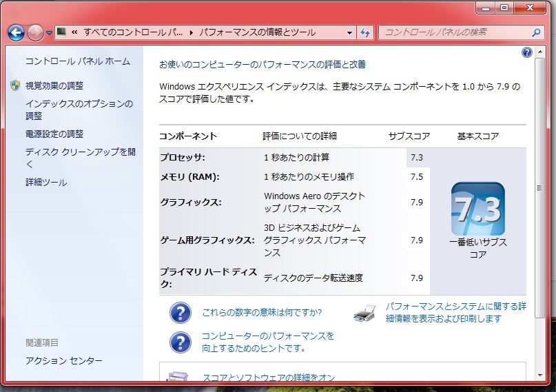Click the サブスコア column header

click(409, 136)
